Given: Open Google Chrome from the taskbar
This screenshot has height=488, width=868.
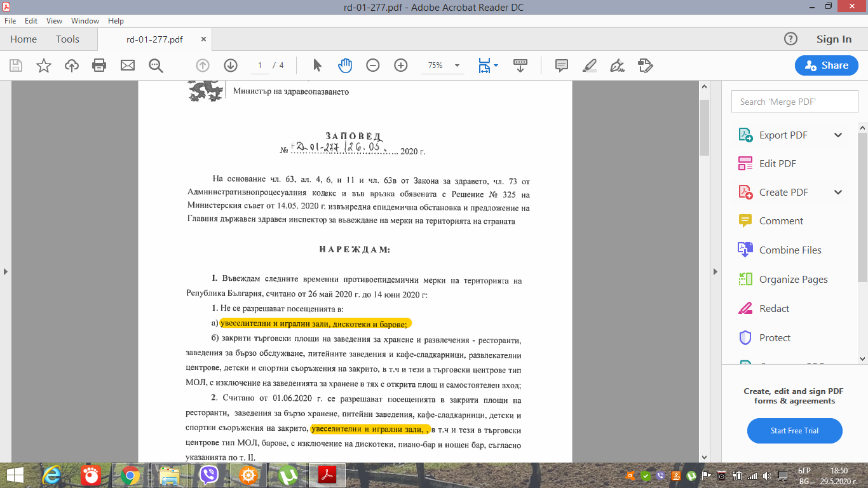Looking at the screenshot, I should coord(131,475).
